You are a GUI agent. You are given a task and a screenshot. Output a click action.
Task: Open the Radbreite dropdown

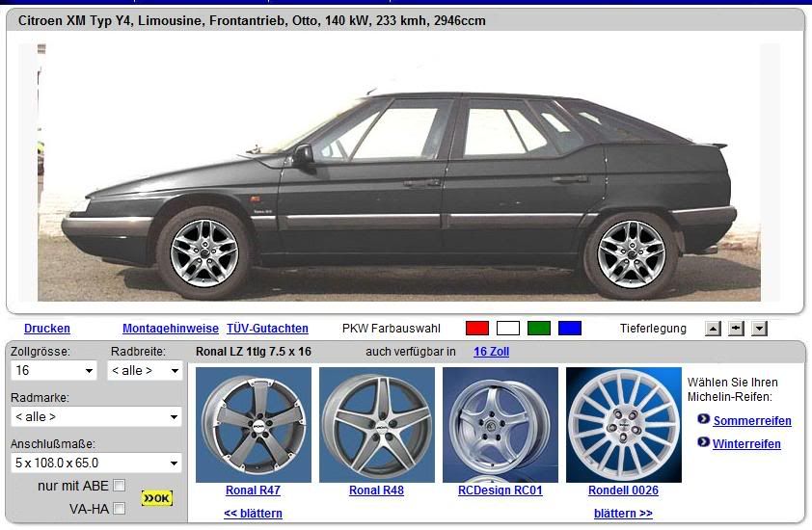pos(145,371)
